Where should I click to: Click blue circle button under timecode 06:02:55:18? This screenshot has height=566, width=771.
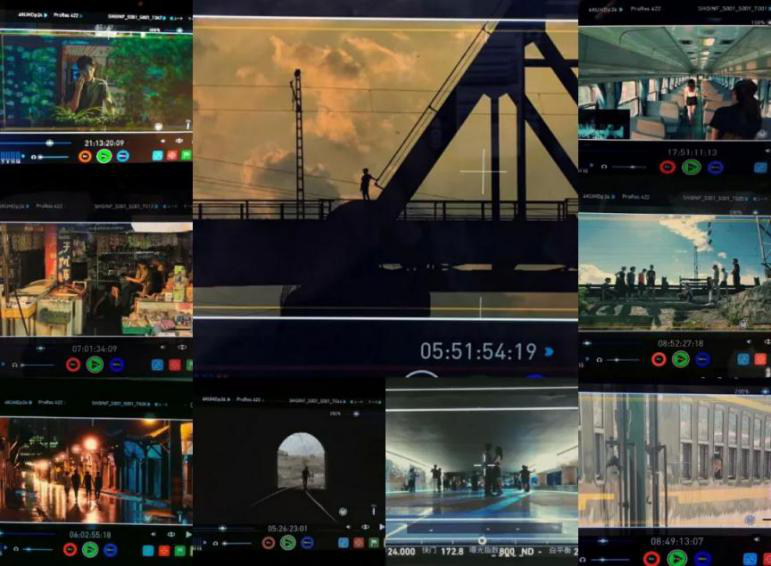click(110, 549)
